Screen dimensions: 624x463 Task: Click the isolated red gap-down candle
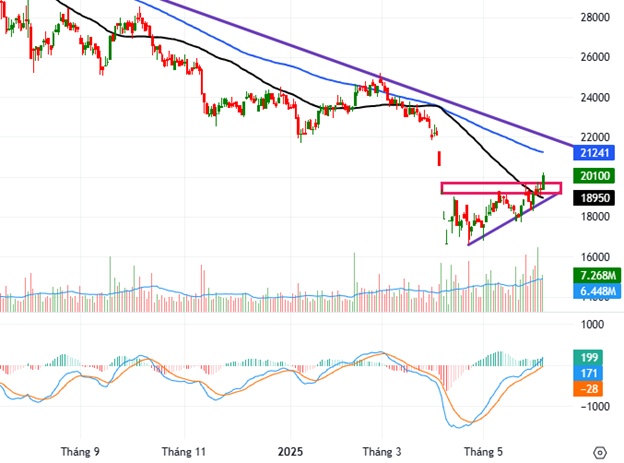click(438, 158)
